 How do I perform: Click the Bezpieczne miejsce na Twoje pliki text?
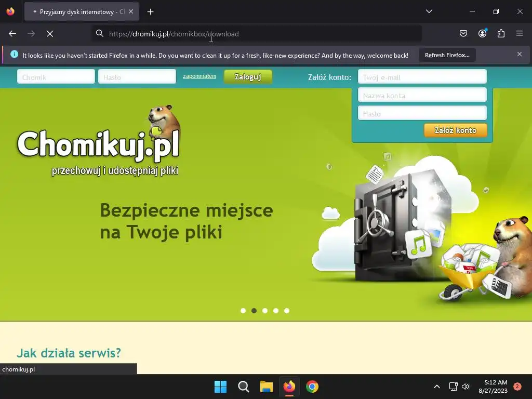[187, 221]
